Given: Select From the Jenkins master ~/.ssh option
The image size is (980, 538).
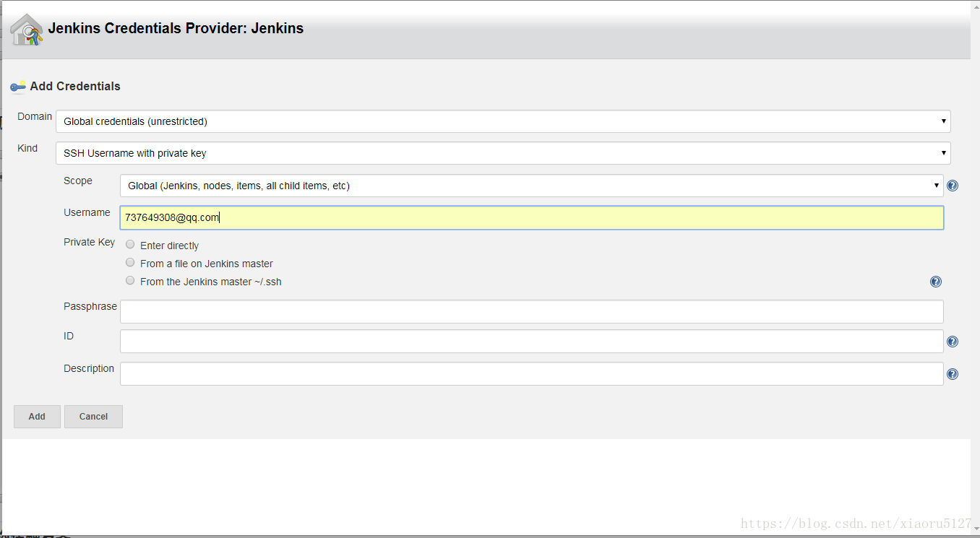Looking at the screenshot, I should pyautogui.click(x=130, y=281).
